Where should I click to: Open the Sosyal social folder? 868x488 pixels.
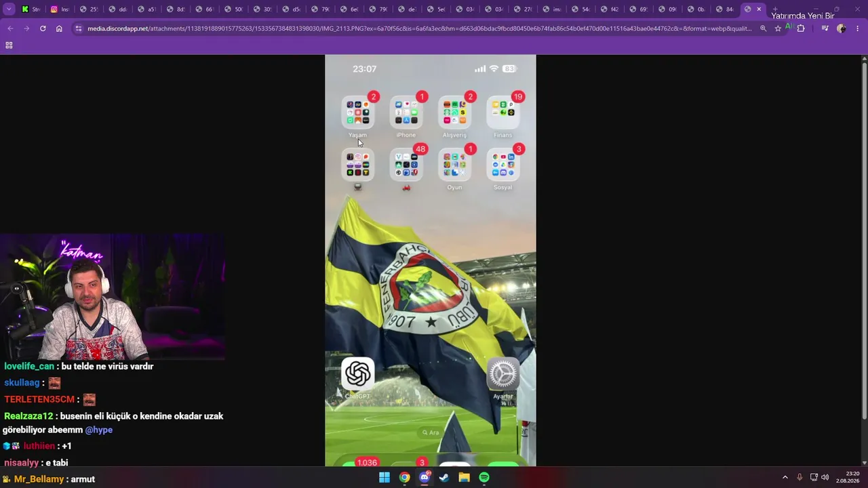pos(503,165)
